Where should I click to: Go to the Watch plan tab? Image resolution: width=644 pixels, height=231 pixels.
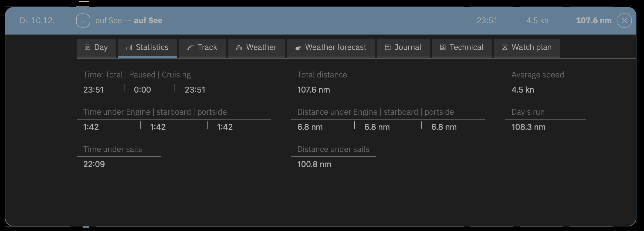(531, 47)
